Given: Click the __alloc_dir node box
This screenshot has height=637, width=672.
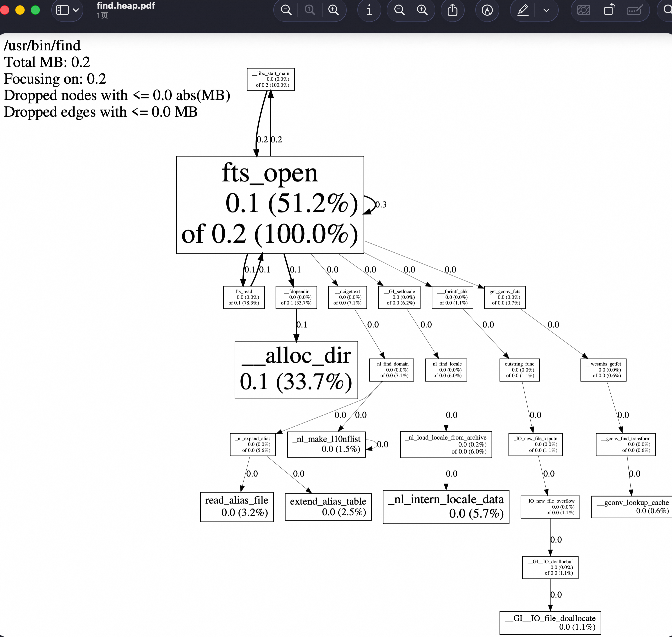Looking at the screenshot, I should tap(296, 370).
